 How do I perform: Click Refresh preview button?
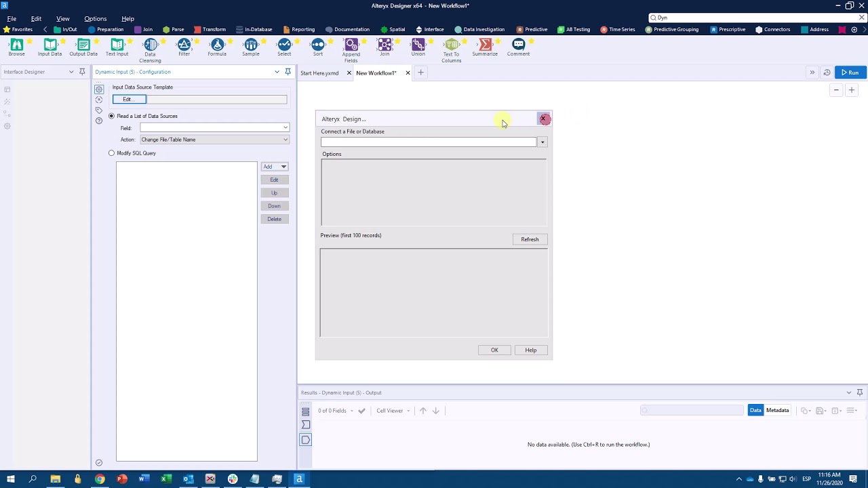pyautogui.click(x=530, y=239)
